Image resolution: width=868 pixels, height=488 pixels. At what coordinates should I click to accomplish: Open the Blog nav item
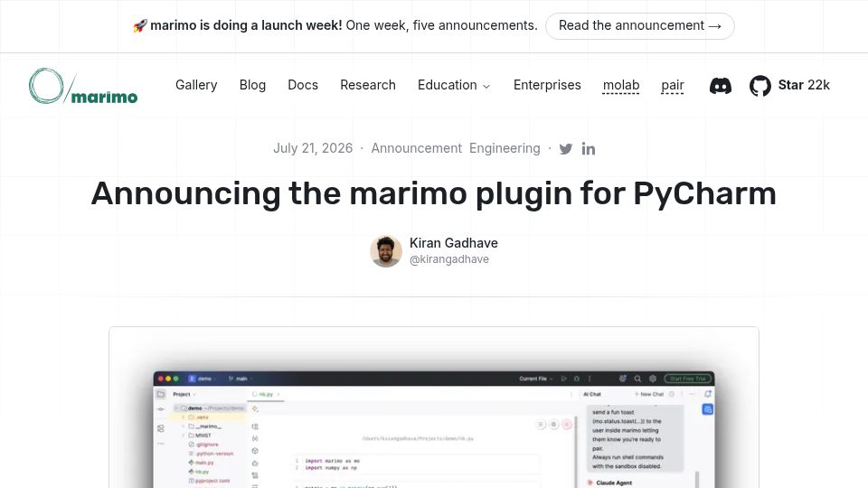point(252,85)
